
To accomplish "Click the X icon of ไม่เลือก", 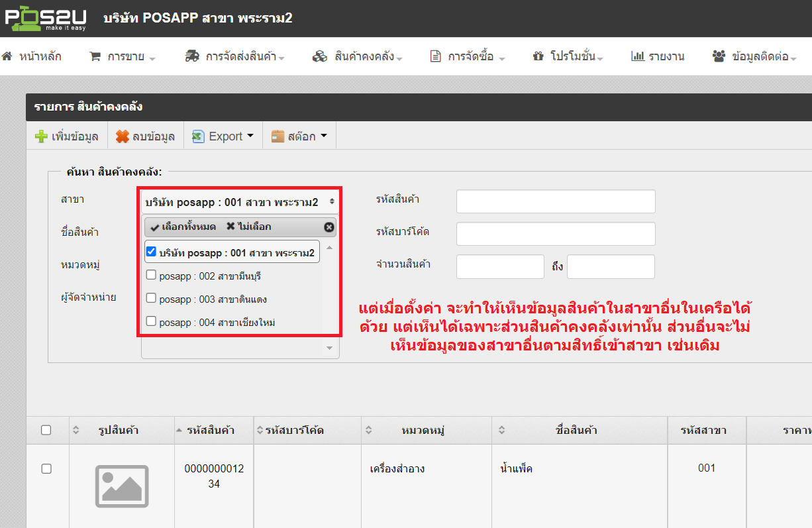I will [x=230, y=227].
